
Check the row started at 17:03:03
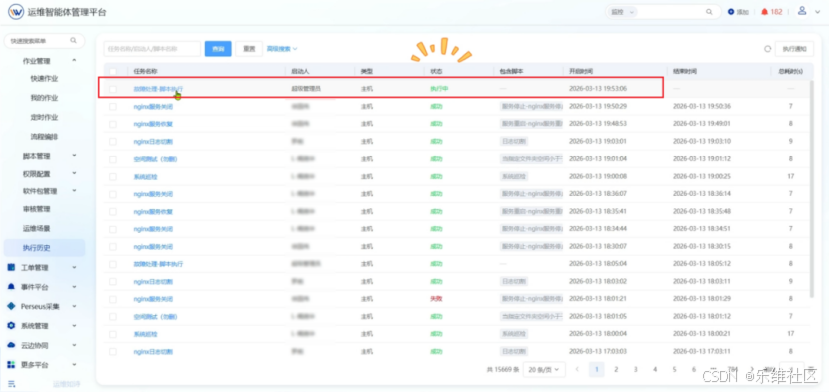coord(113,351)
